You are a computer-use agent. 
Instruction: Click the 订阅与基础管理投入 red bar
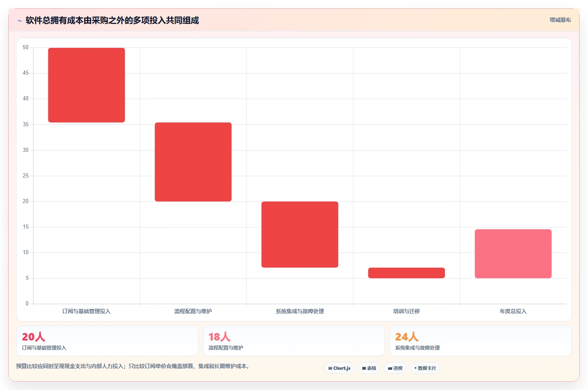click(x=87, y=85)
